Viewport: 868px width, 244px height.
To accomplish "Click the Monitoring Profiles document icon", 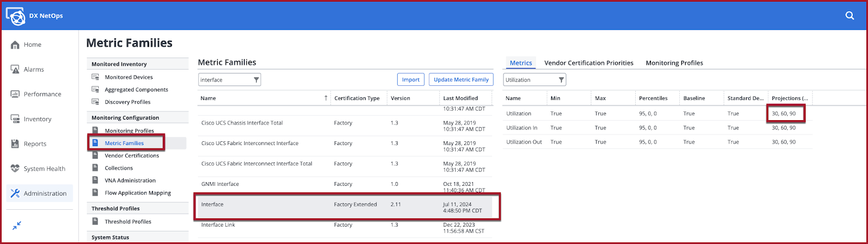I will pos(95,130).
